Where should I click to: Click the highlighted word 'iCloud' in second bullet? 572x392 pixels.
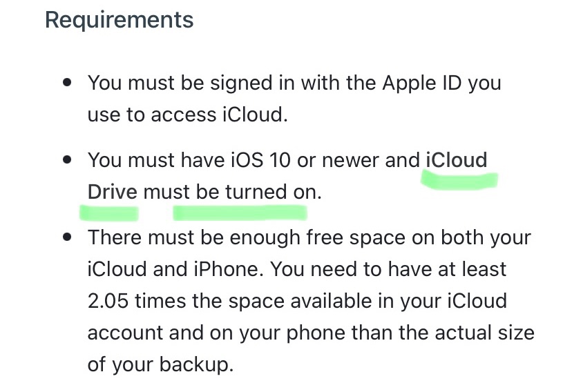point(457,160)
